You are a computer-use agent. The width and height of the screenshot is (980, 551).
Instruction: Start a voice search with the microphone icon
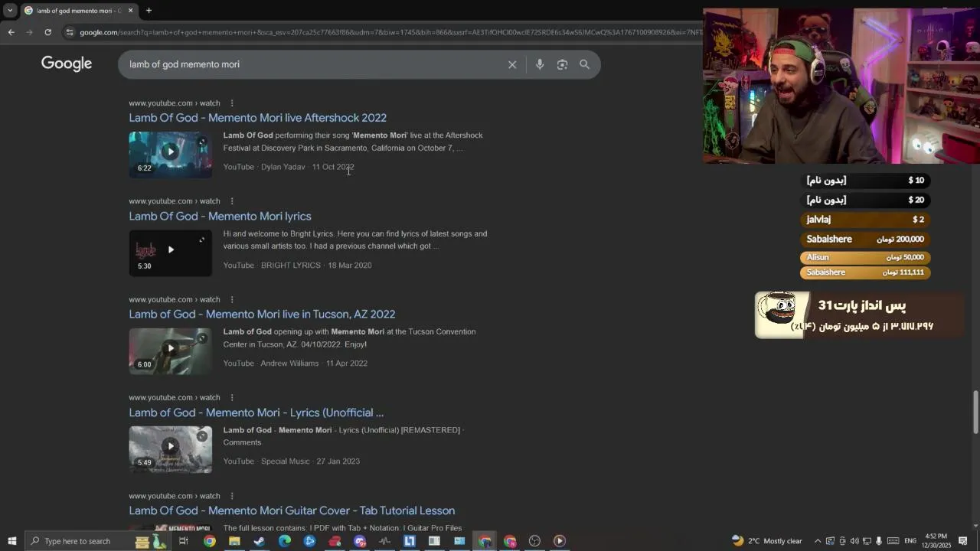pos(540,65)
